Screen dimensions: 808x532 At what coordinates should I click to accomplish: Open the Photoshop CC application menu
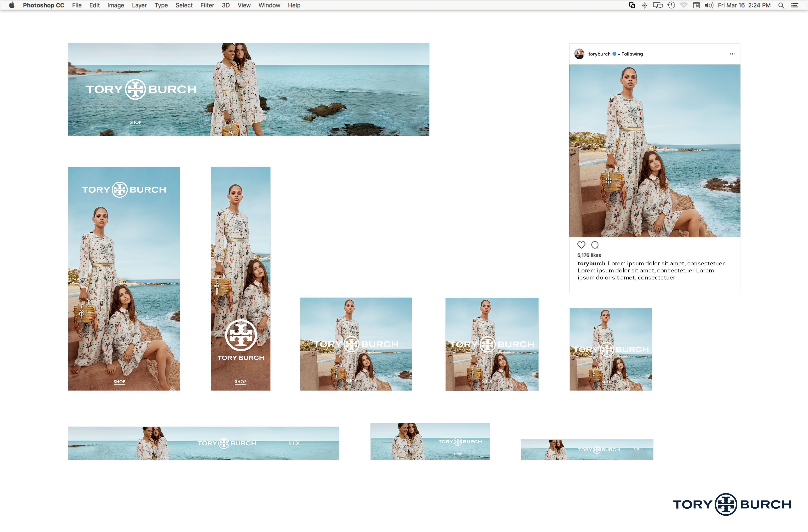(44, 5)
